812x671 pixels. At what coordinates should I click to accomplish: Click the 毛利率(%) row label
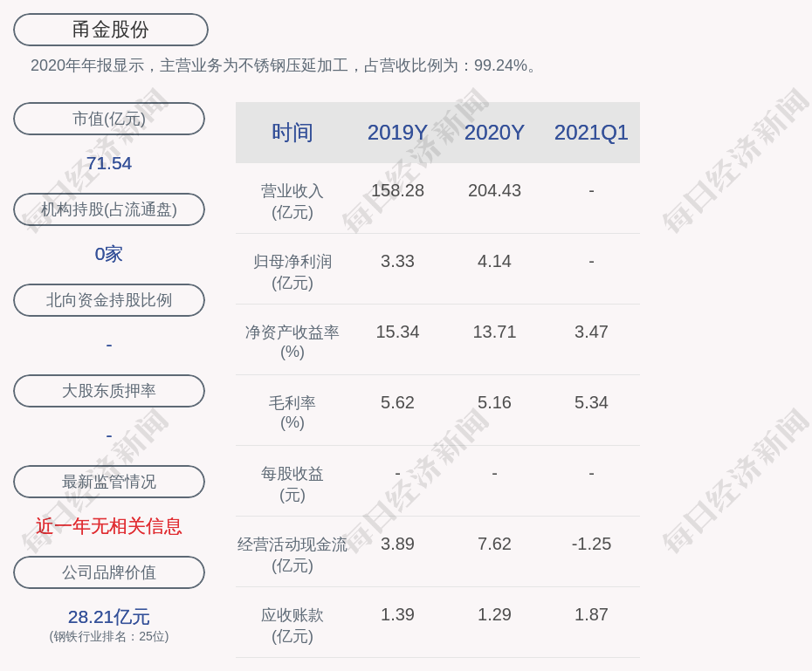click(x=292, y=413)
